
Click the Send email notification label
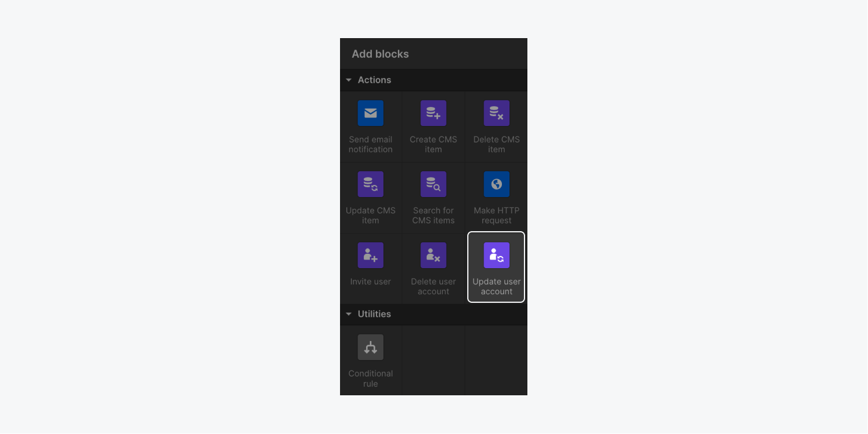371,144
